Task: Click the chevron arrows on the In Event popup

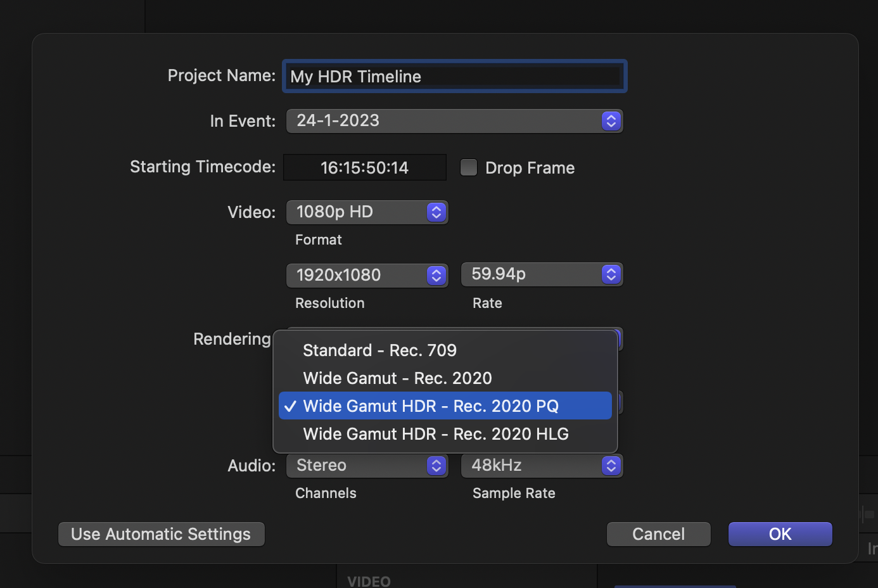Action: (611, 121)
